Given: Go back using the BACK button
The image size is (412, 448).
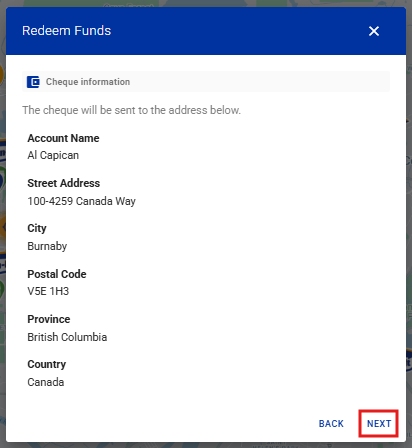Looking at the screenshot, I should coord(331,423).
